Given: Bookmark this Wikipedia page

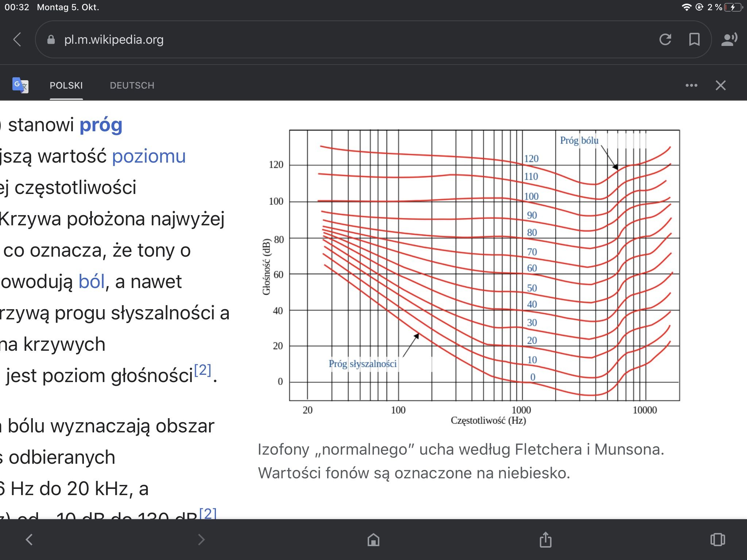Looking at the screenshot, I should click(x=694, y=39).
